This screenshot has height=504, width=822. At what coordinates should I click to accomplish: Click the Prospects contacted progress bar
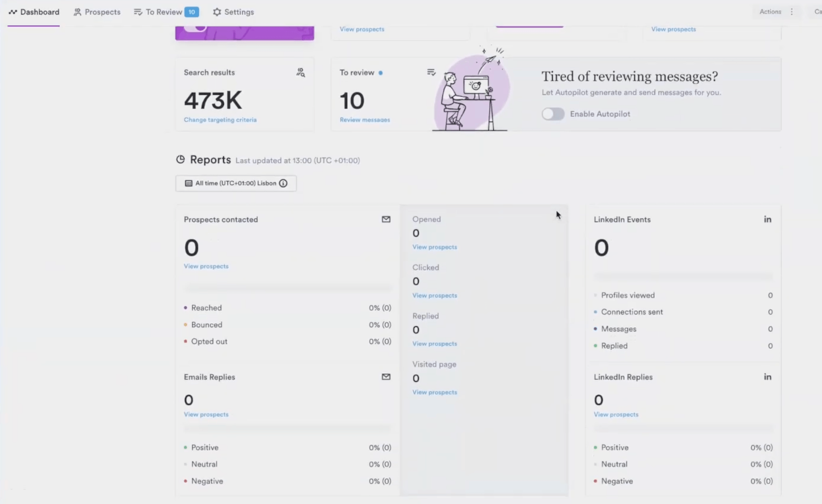[288, 288]
